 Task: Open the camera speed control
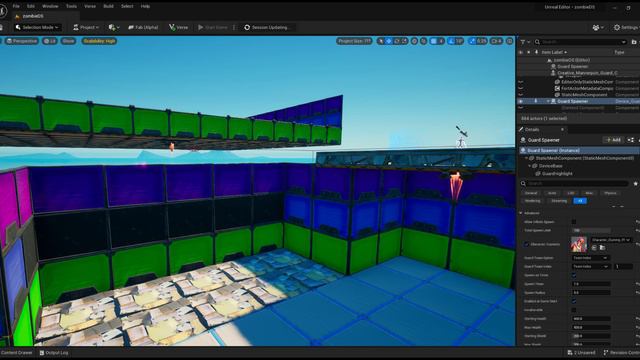(x=497, y=41)
